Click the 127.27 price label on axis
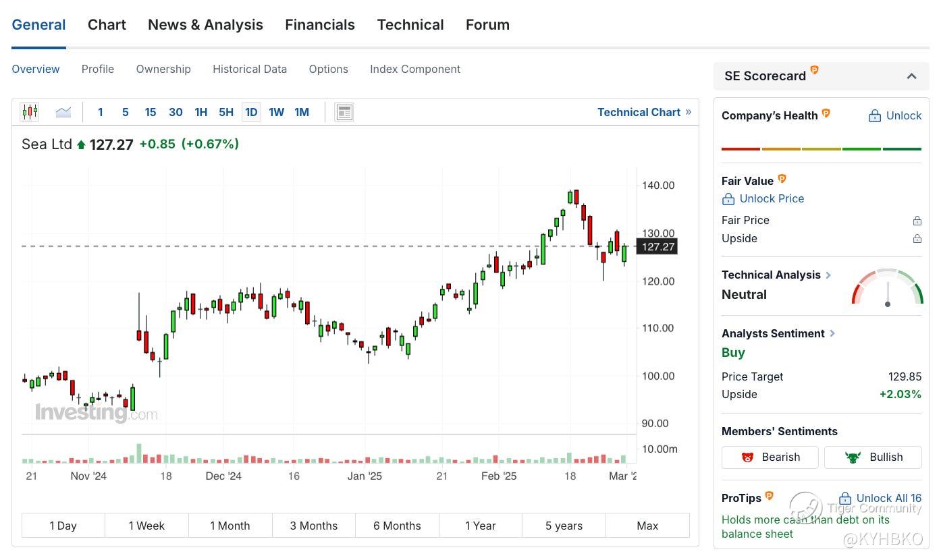Image resolution: width=941 pixels, height=560 pixels. pyautogui.click(x=657, y=246)
